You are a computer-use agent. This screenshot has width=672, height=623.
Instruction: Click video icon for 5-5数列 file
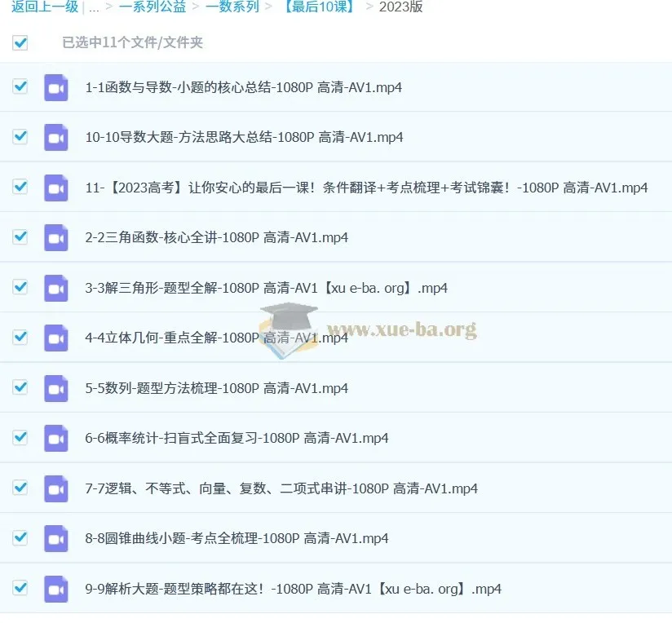(x=56, y=388)
